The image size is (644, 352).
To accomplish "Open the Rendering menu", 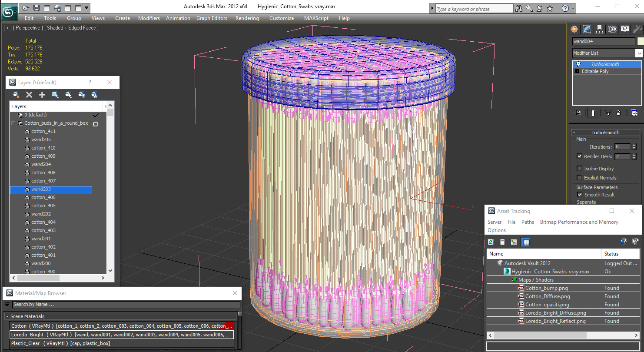I will pyautogui.click(x=247, y=18).
